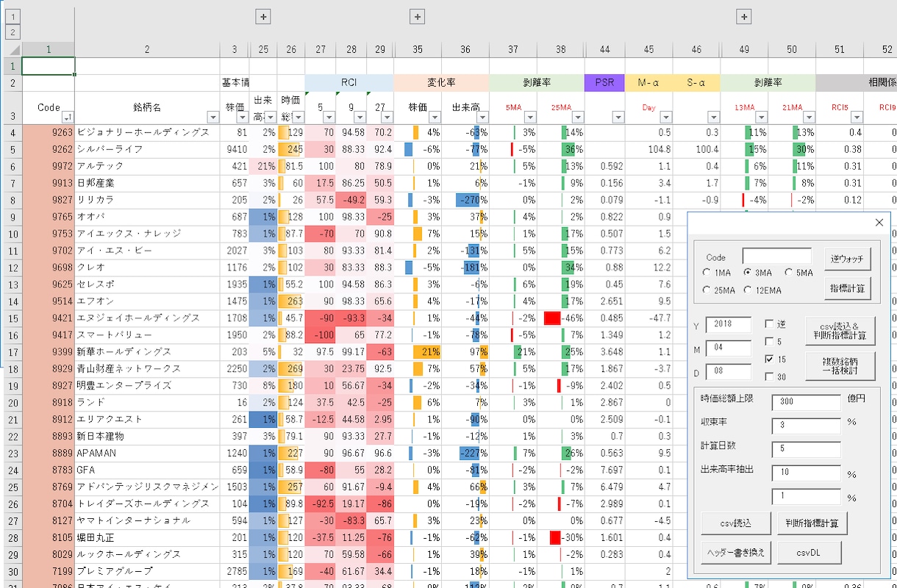This screenshot has height=588, width=897.
Task: Focus the Y field showing 2018
Action: click(x=728, y=324)
